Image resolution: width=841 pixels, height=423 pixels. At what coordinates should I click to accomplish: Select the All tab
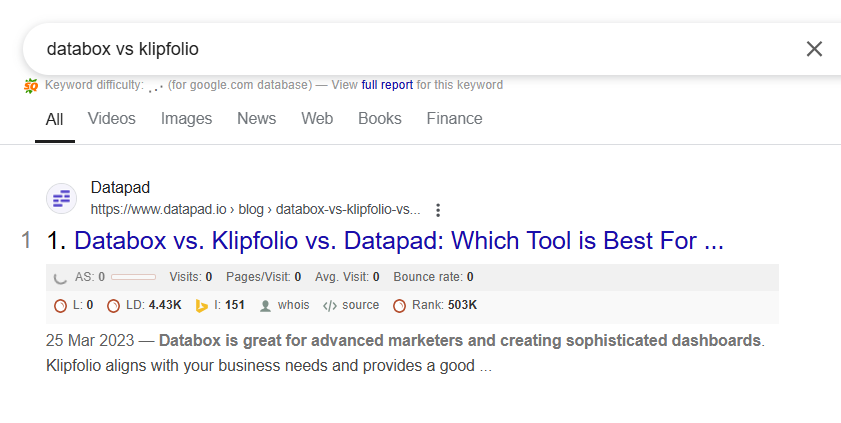pyautogui.click(x=54, y=119)
